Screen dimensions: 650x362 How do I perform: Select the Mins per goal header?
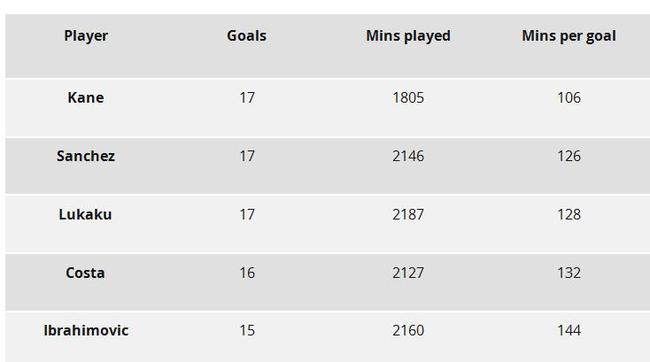pyautogui.click(x=569, y=36)
